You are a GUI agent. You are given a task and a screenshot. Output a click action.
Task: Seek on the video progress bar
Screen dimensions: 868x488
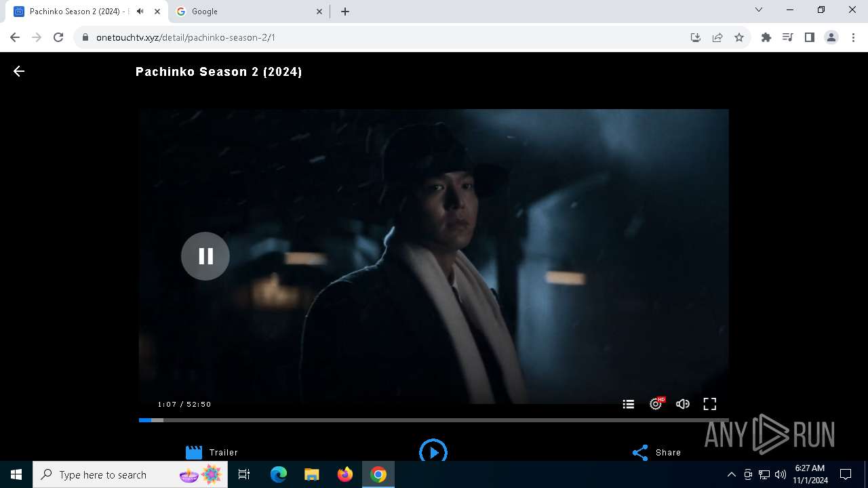coord(434,420)
